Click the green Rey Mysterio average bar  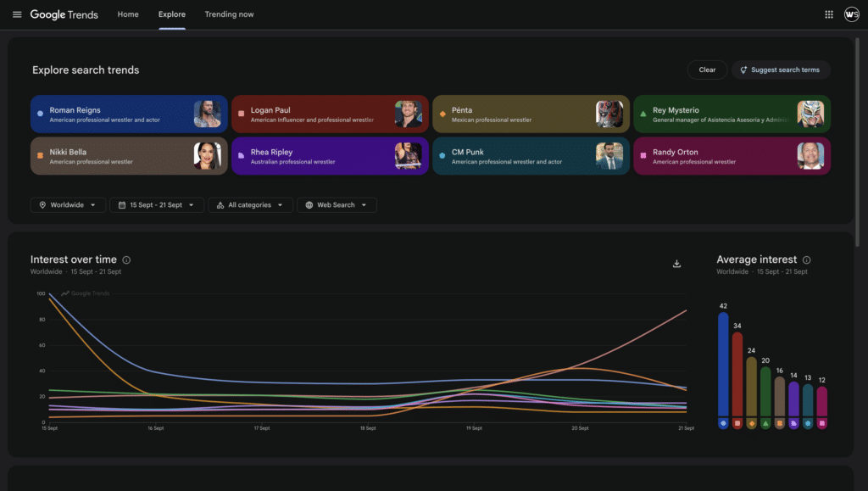tap(765, 392)
